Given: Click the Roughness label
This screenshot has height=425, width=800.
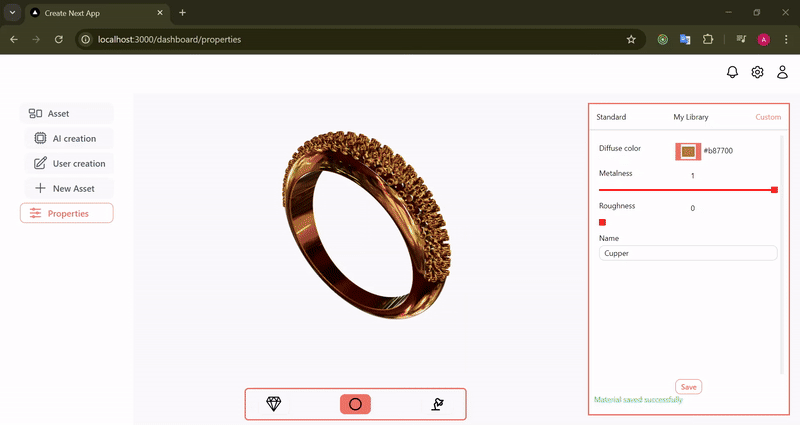Looking at the screenshot, I should (617, 206).
